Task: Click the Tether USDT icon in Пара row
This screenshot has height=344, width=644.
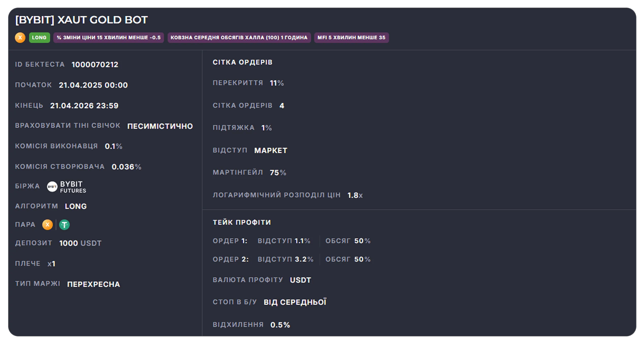Action: tap(64, 225)
